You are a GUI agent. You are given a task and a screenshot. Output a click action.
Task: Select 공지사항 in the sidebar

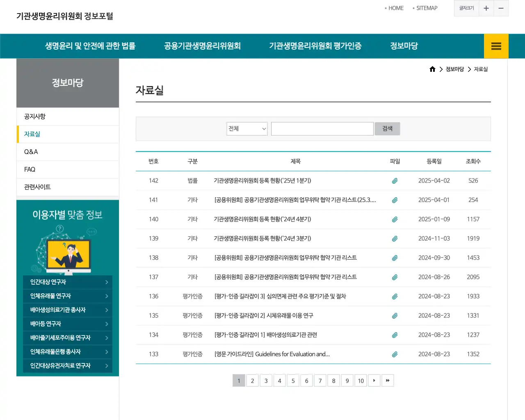[68, 116]
